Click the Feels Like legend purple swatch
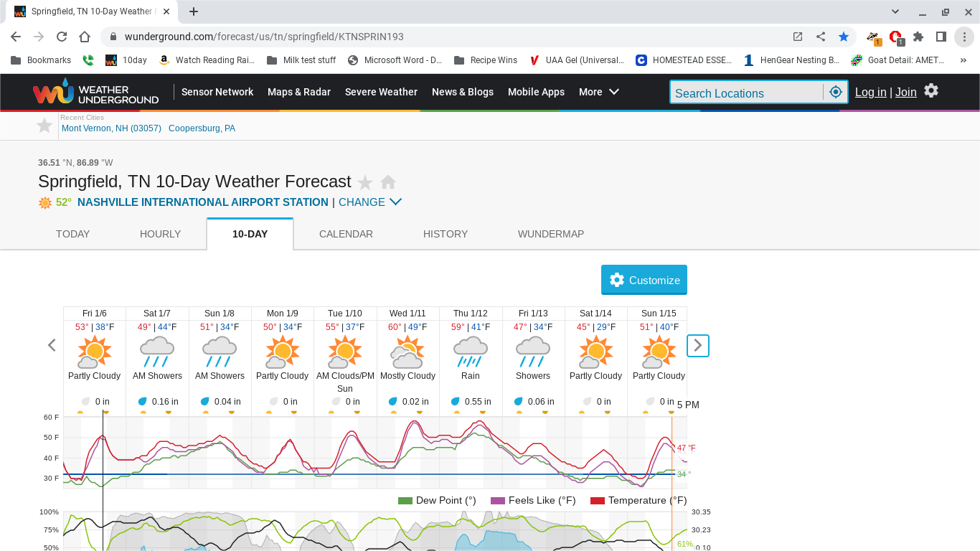 (498, 501)
